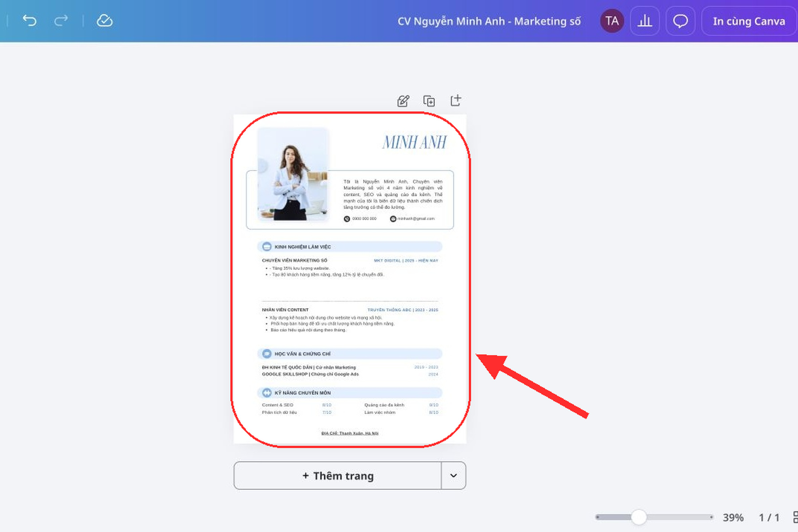Select the MINH ANH heading text
This screenshot has width=798, height=532.
point(415,142)
